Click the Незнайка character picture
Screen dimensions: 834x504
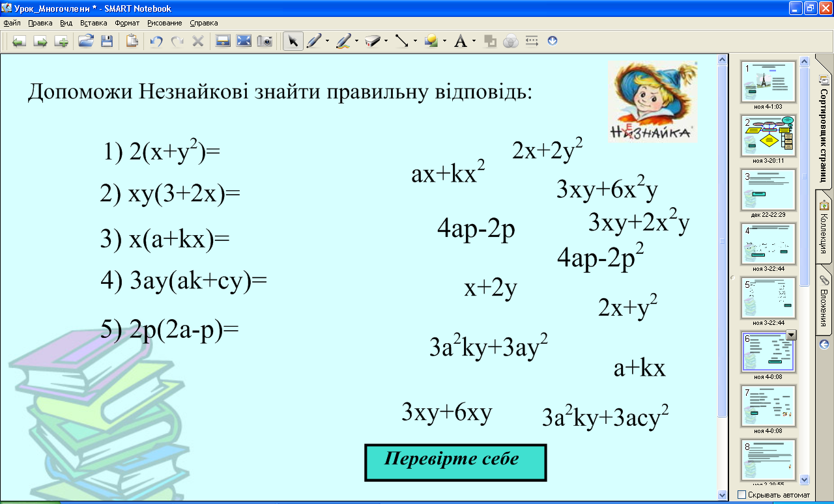coord(653,101)
